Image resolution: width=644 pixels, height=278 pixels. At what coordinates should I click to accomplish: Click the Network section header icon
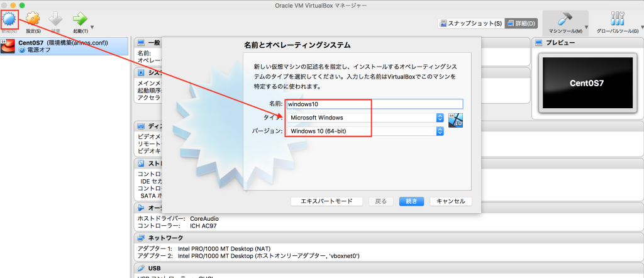(141, 238)
